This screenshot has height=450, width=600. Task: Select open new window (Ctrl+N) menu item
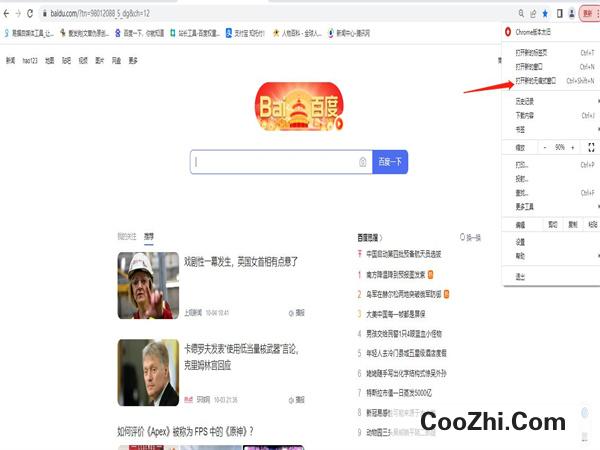click(551, 67)
